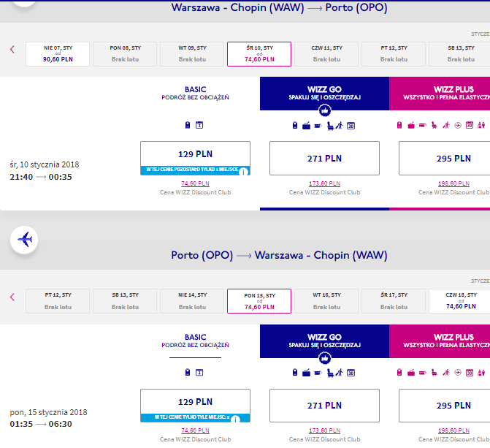Image resolution: width=490 pixels, height=448 pixels.
Task: Show earlier outbound dates with left chevron
Action: tap(12, 49)
